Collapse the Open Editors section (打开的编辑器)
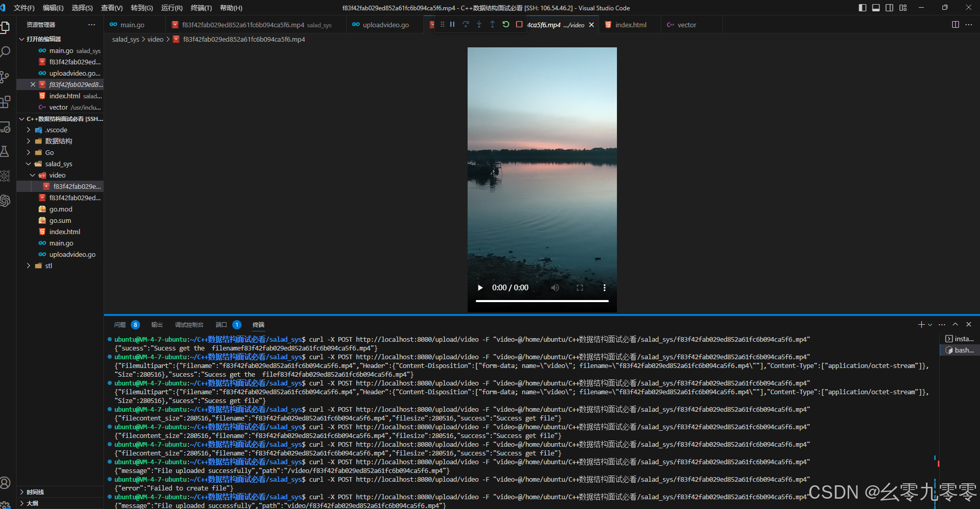 (60, 39)
